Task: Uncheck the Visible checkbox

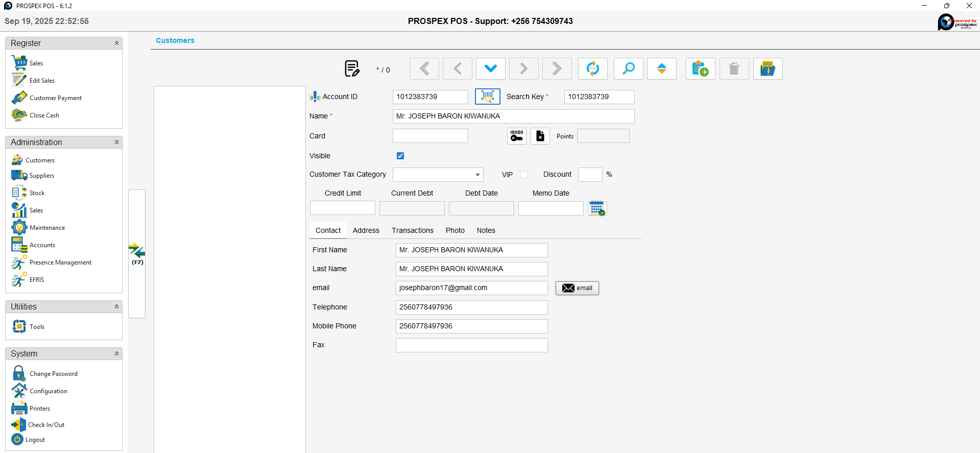Action: click(400, 156)
